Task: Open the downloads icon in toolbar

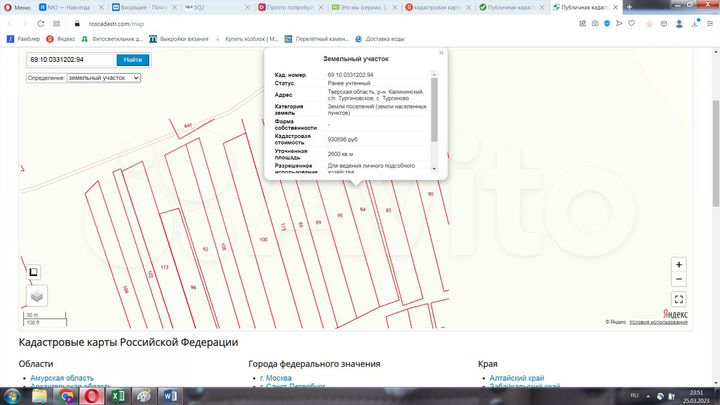Action: tap(695, 23)
